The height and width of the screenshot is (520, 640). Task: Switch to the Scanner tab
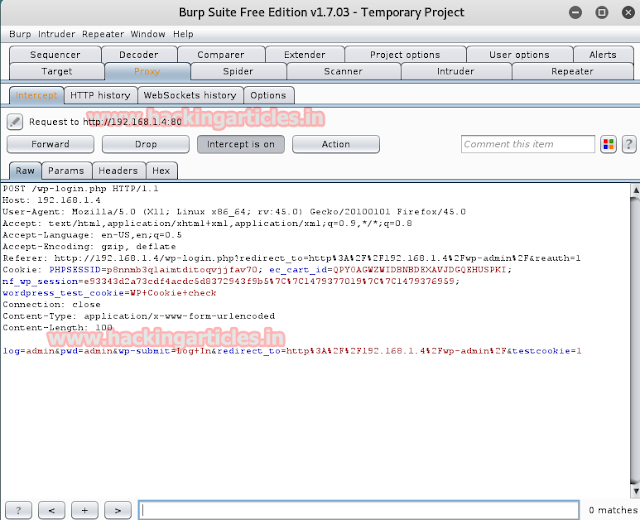(x=343, y=71)
